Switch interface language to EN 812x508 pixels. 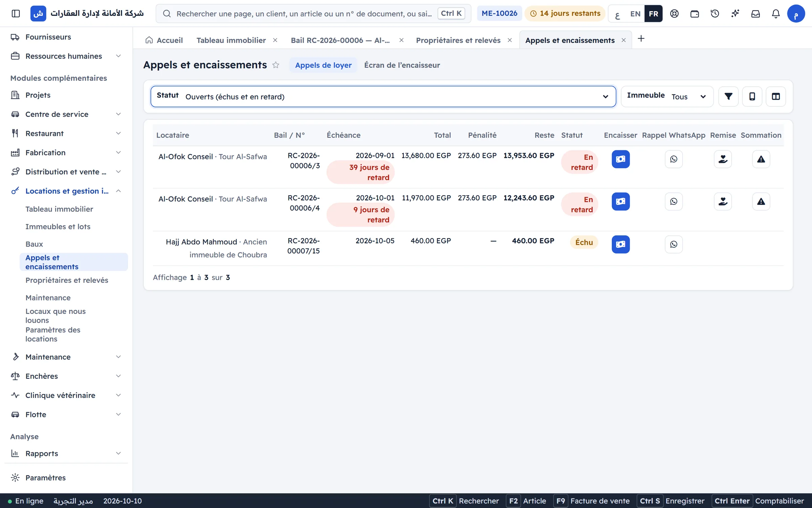[x=635, y=14]
